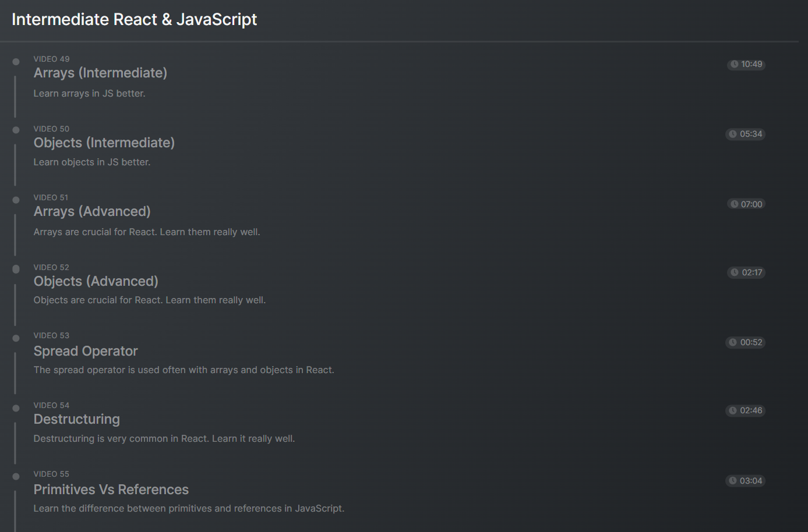808x532 pixels.
Task: Click the 00:52 duration badge
Action: click(x=746, y=342)
